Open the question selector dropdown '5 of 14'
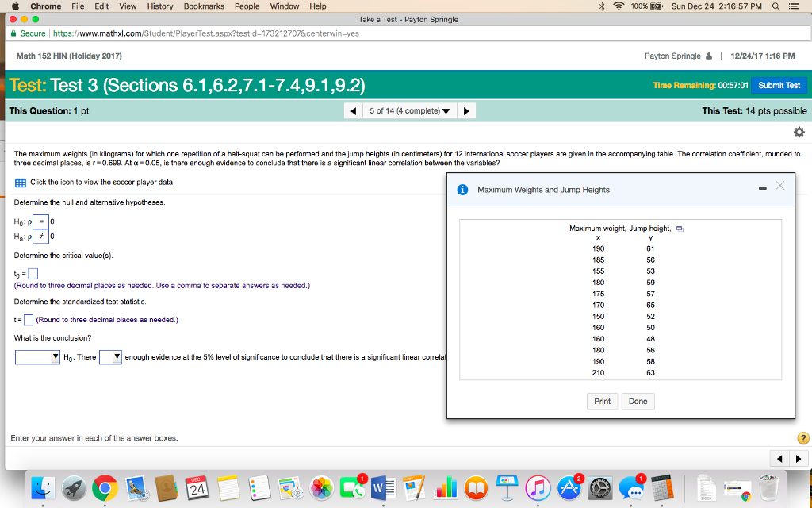 click(x=409, y=111)
